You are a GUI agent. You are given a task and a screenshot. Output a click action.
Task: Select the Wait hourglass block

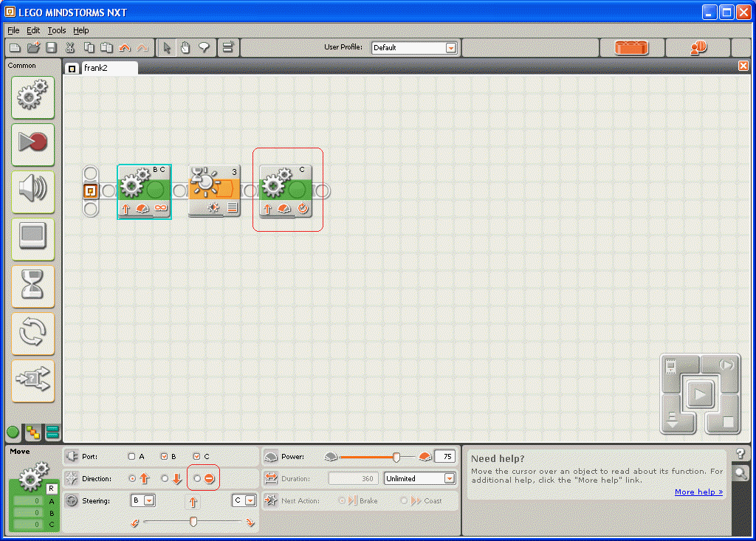(x=32, y=285)
